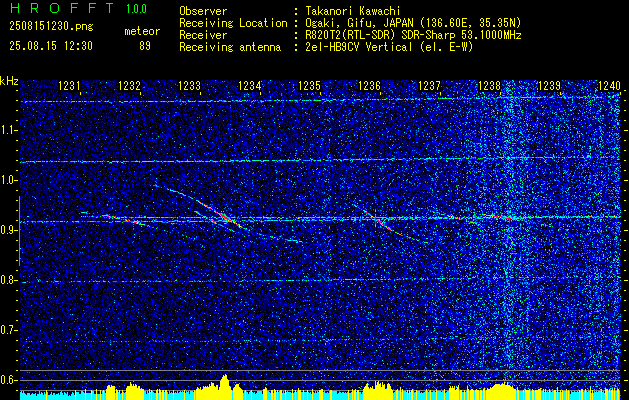Image resolution: width=629 pixels, height=400 pixels.
Task: Click the 1236 time marker
Action: click(369, 85)
